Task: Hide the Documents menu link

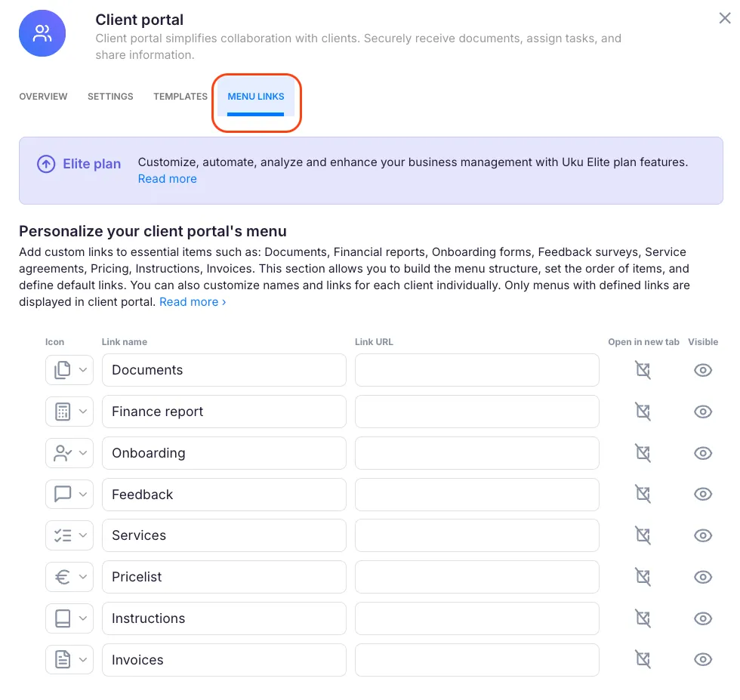Action: [703, 370]
